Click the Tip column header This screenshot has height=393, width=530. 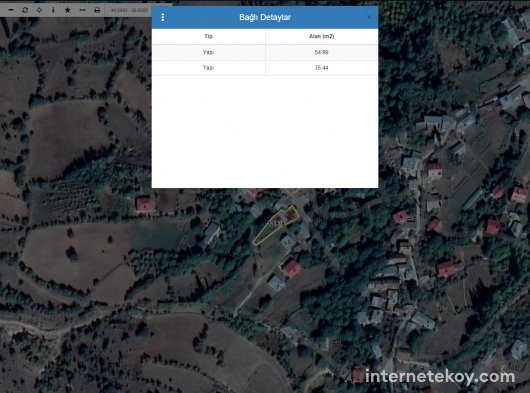[x=208, y=36]
